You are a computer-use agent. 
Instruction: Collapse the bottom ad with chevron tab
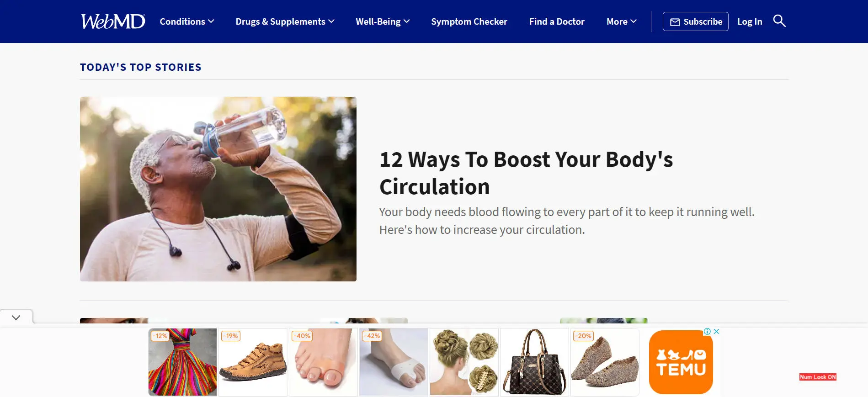pyautogui.click(x=16, y=318)
